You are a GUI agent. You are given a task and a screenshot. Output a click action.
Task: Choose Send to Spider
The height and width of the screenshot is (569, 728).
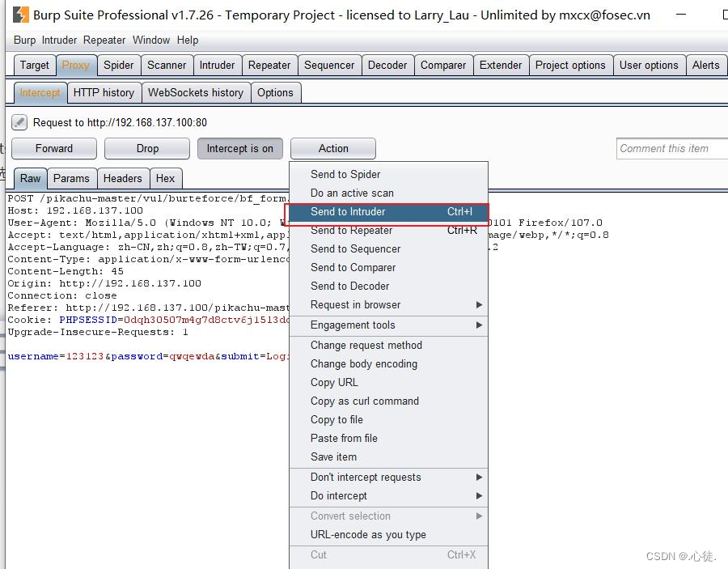[x=388, y=175]
